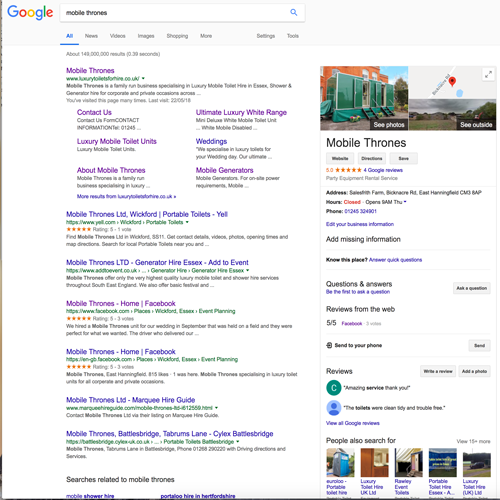
Task: Click the five-star rating in the business panel
Action: pos(348,170)
